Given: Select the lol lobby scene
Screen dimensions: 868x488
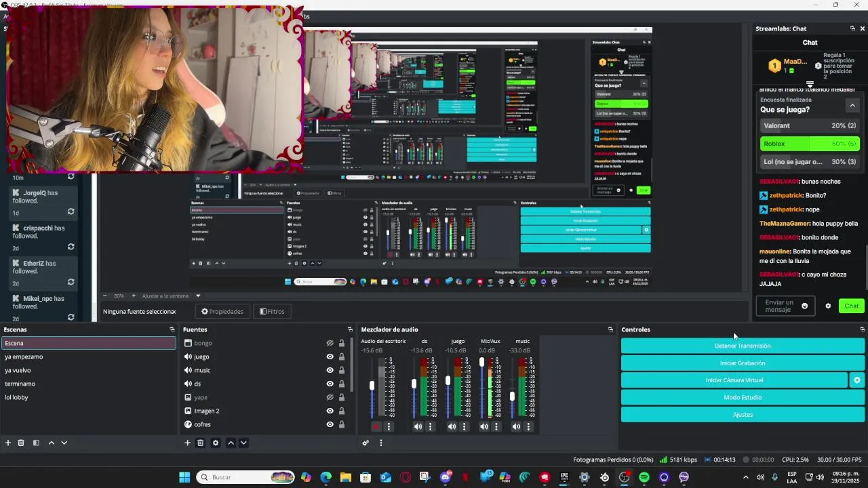Looking at the screenshot, I should pyautogui.click(x=88, y=397).
